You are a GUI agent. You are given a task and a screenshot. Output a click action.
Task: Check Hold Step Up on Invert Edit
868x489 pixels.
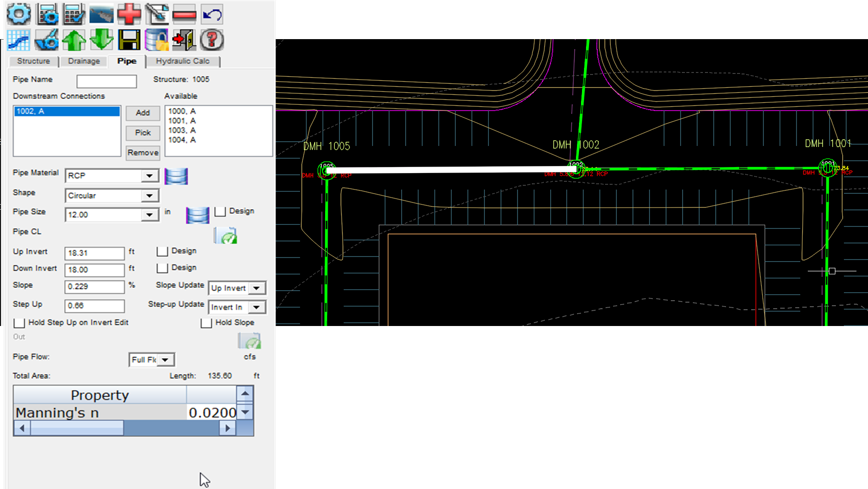19,323
